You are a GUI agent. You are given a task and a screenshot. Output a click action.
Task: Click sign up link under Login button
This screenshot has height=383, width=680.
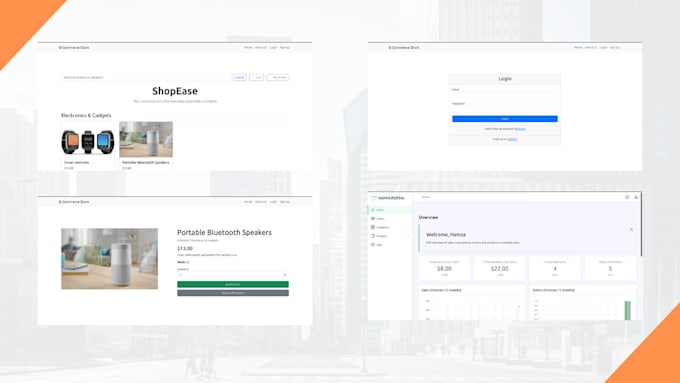pyautogui.click(x=520, y=129)
